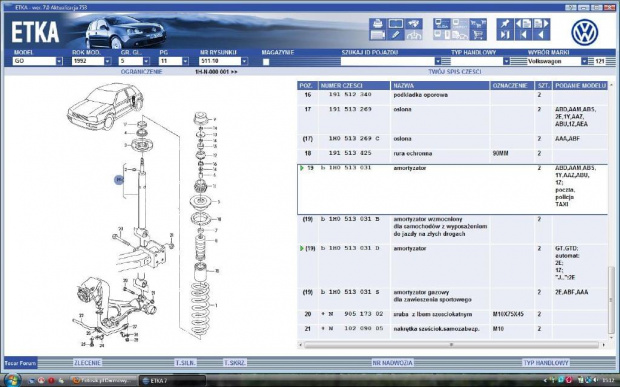This screenshot has width=620, height=387.
Task: Click the Volkswagen logo
Action: coord(585,32)
